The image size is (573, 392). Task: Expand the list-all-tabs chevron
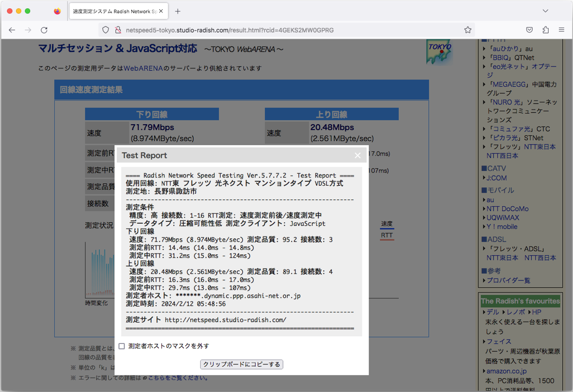(546, 11)
